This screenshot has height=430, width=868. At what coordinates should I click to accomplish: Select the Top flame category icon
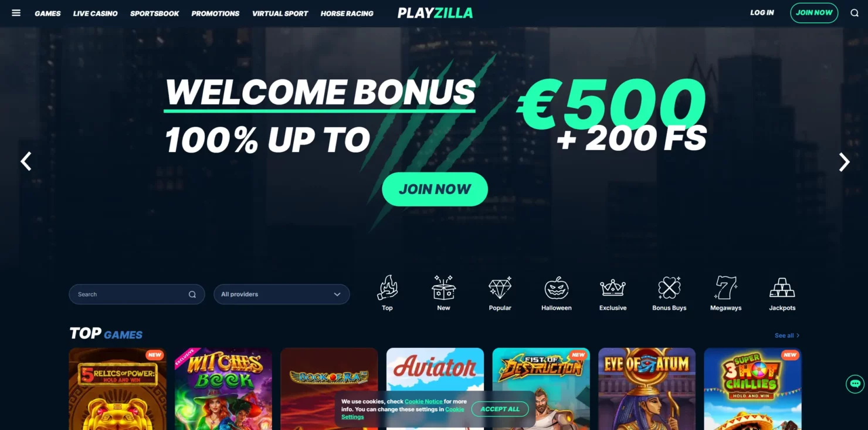387,288
